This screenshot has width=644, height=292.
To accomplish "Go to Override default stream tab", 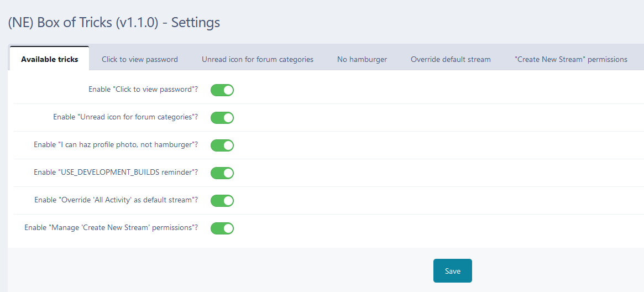I will 451,59.
